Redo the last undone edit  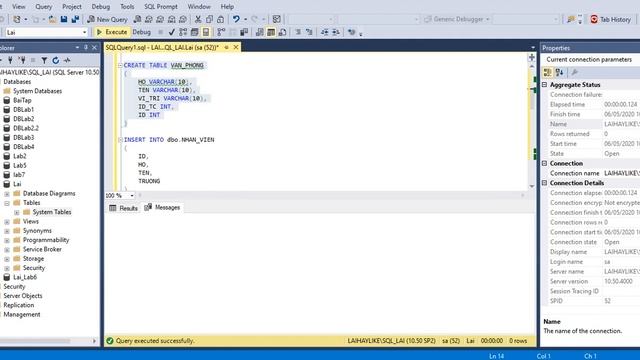click(x=255, y=19)
